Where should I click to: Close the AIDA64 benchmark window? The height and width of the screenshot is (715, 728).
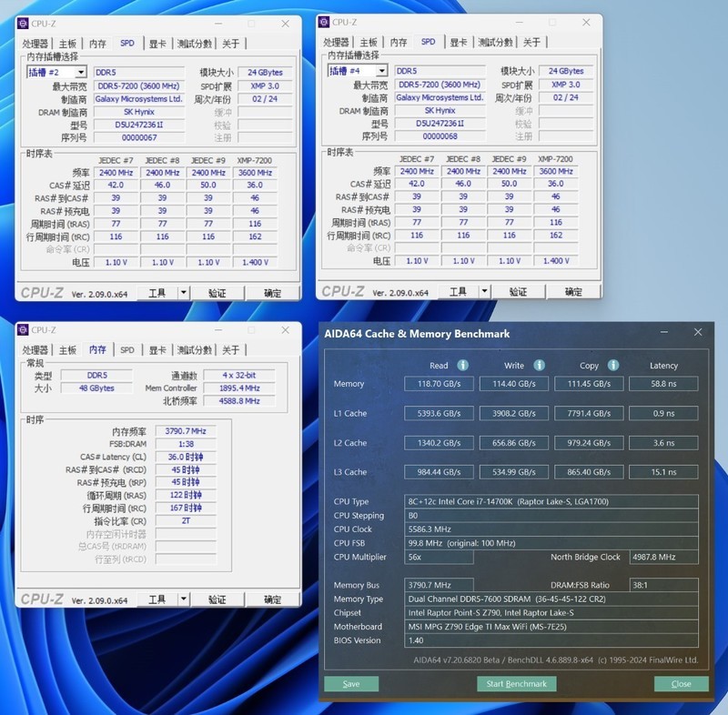pos(680,683)
